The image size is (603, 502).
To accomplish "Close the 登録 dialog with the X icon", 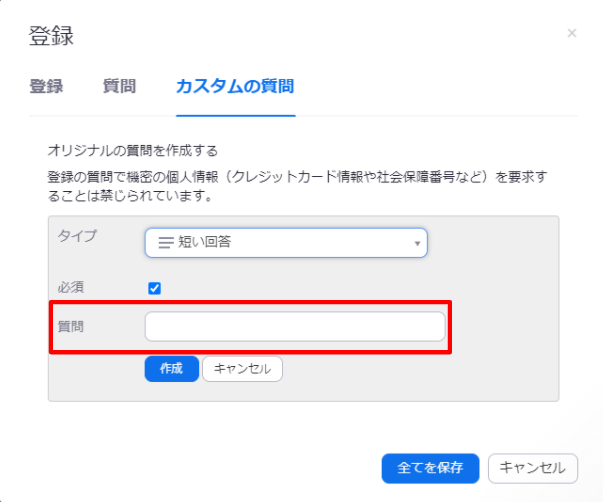I will (x=572, y=33).
